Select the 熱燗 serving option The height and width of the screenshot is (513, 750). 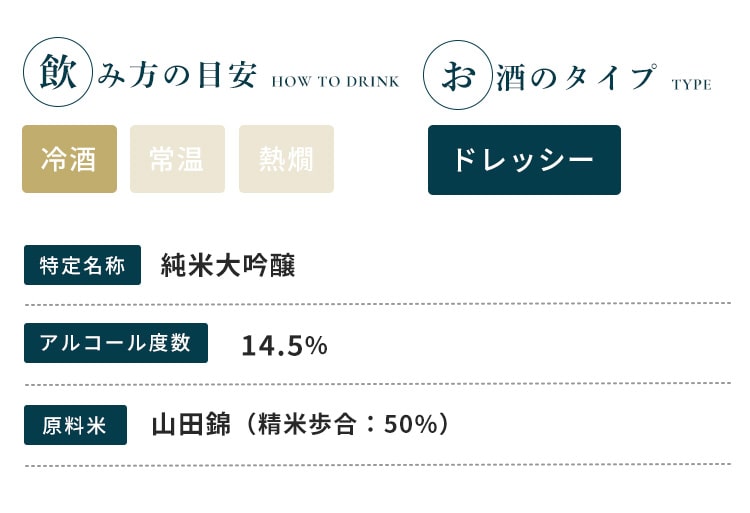click(x=287, y=159)
